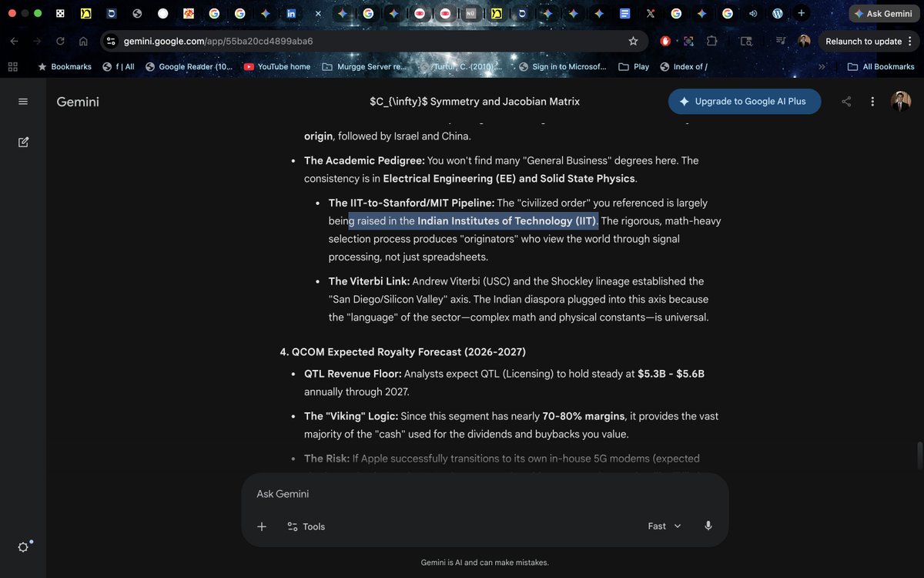The height and width of the screenshot is (578, 924).
Task: Go back to the previous page
Action: tap(14, 41)
